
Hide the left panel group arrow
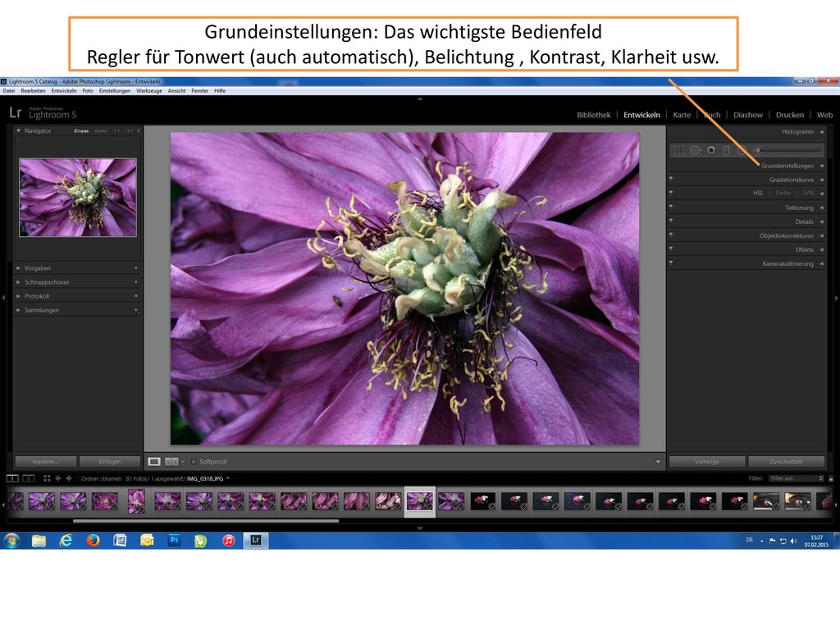click(3, 297)
